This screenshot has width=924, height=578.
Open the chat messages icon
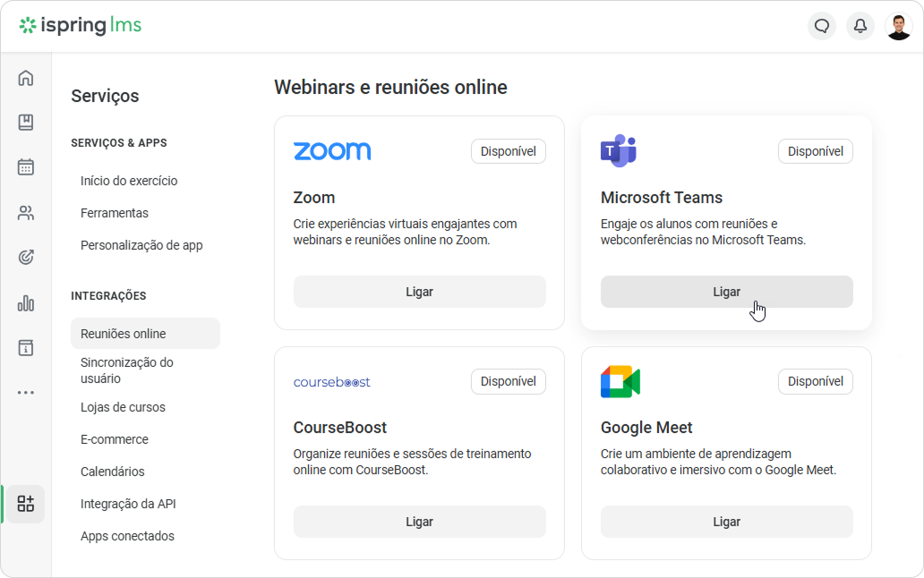click(821, 26)
